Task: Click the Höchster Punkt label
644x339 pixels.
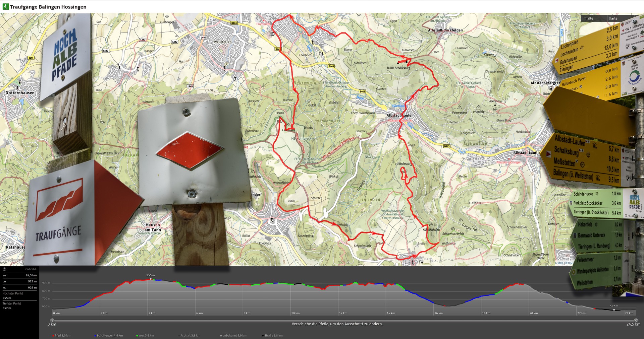Action: coord(13,293)
